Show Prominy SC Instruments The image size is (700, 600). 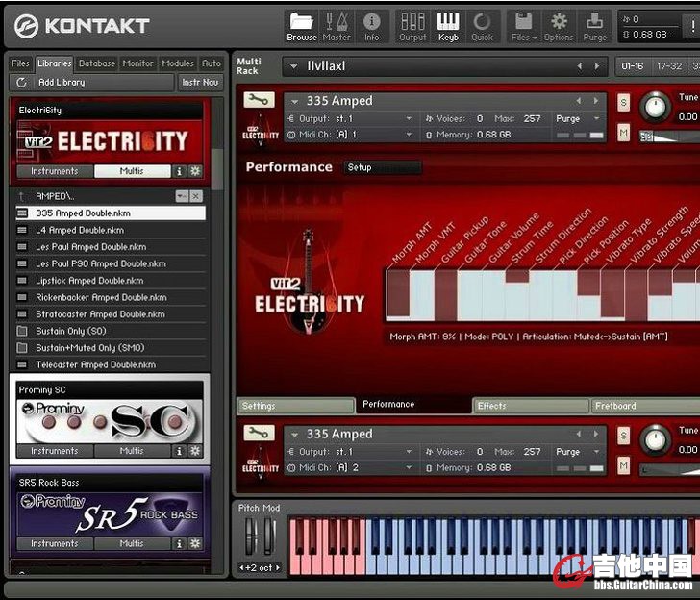pos(55,451)
